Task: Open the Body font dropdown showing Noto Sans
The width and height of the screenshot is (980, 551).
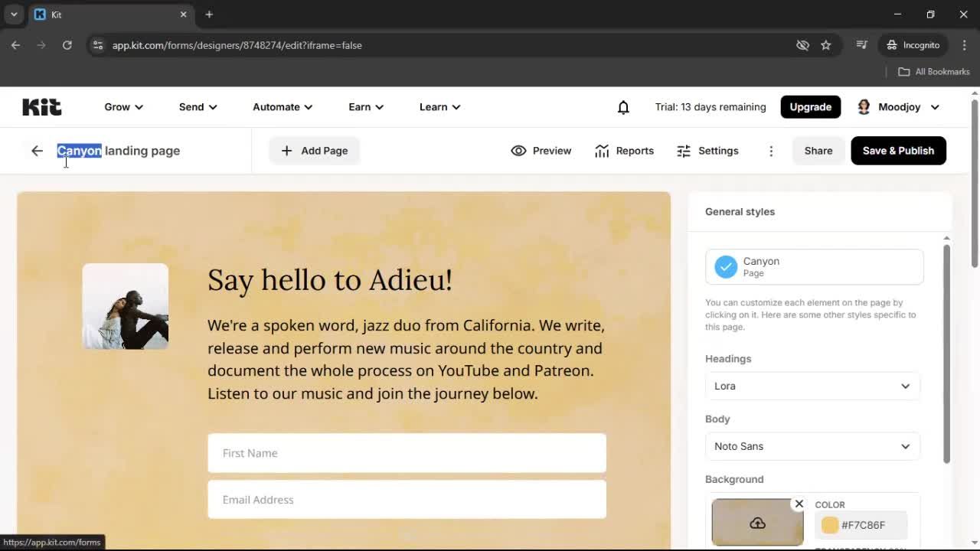Action: pyautogui.click(x=812, y=446)
